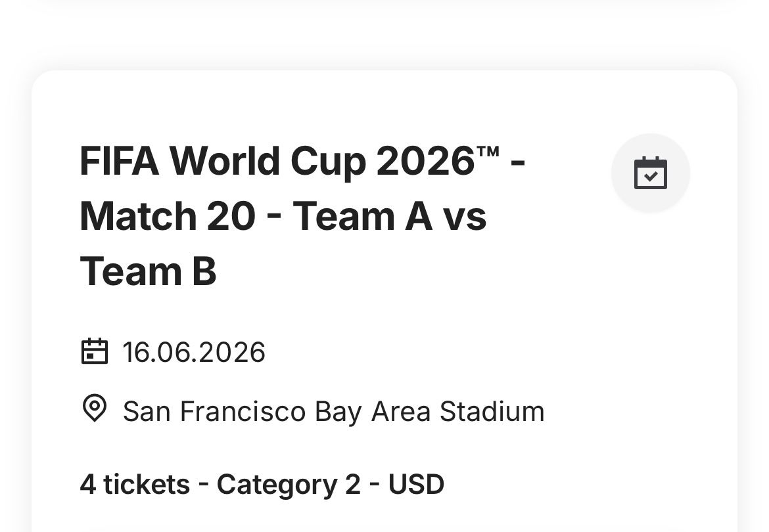Click the 'Category 2' text
The height and width of the screenshot is (532, 769).
pyautogui.click(x=289, y=485)
